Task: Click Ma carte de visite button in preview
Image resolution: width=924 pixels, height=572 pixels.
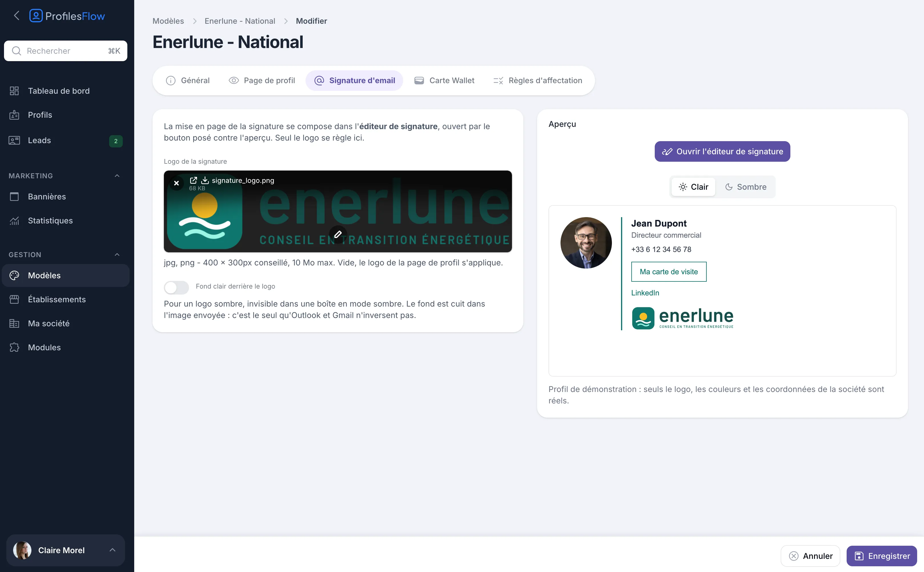Action: [669, 272]
